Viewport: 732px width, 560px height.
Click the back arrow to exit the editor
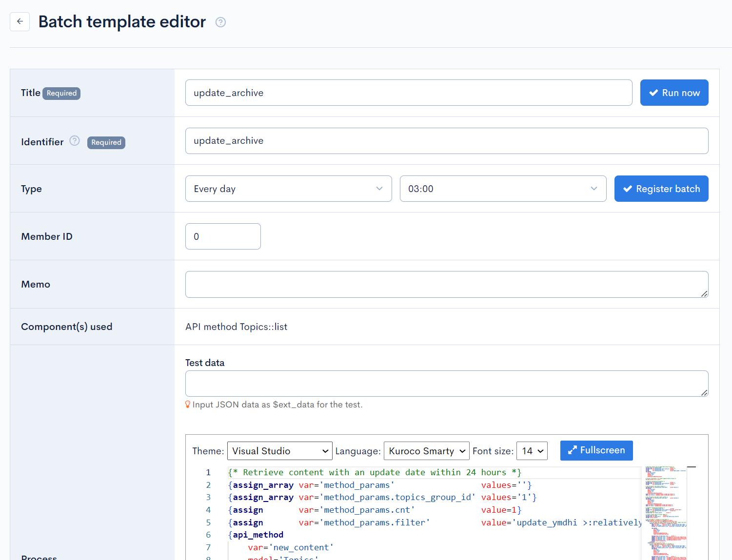coord(20,21)
